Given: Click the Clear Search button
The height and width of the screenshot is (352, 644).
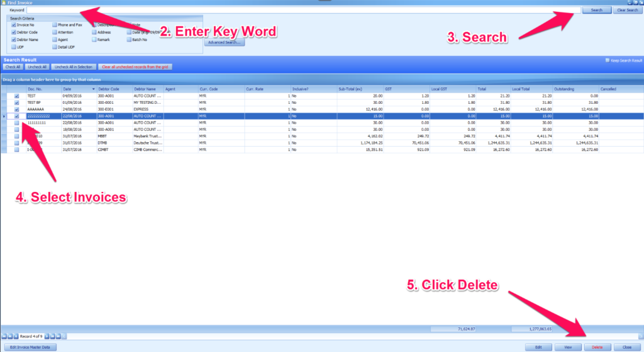Looking at the screenshot, I should pos(627,10).
